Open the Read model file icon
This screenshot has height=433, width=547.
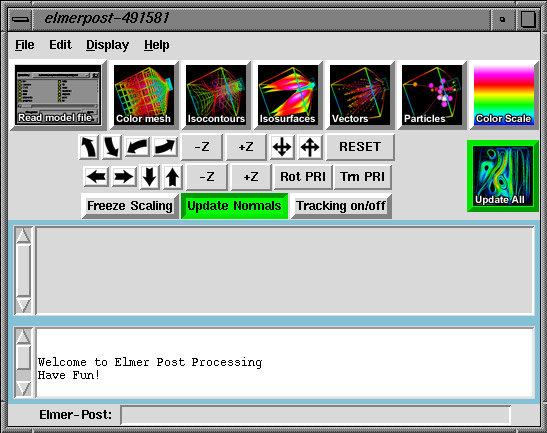click(x=58, y=95)
